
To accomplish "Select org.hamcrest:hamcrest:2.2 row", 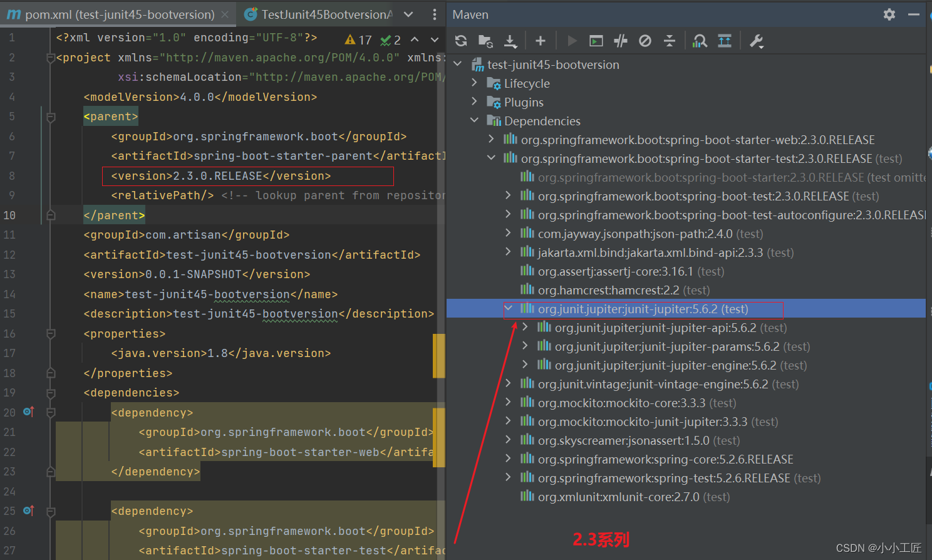I will click(686, 290).
